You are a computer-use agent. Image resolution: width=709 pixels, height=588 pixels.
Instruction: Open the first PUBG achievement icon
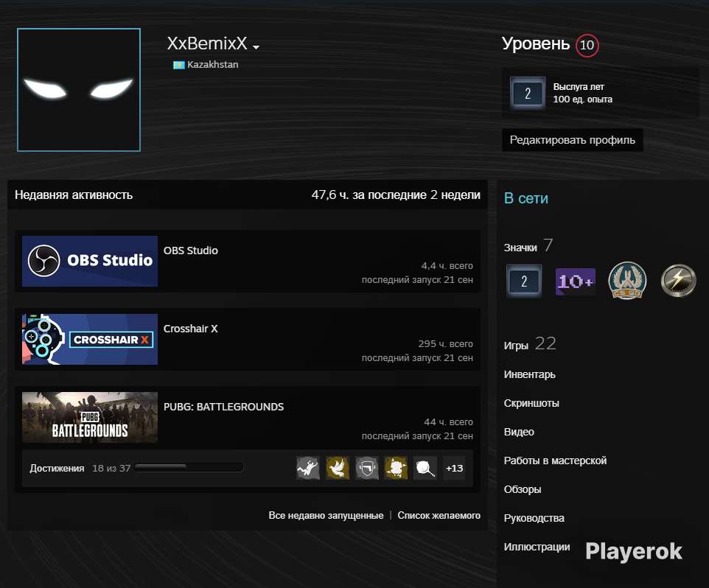[308, 468]
